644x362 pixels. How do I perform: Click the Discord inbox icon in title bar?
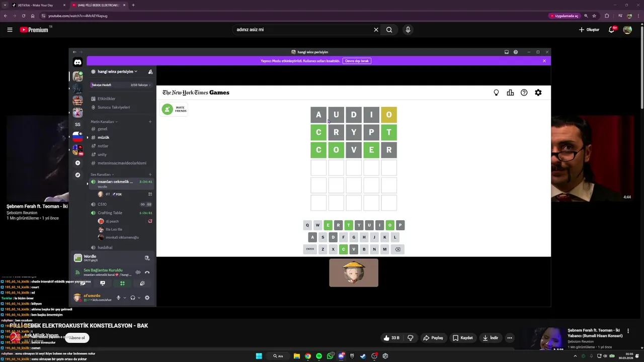[x=507, y=52]
